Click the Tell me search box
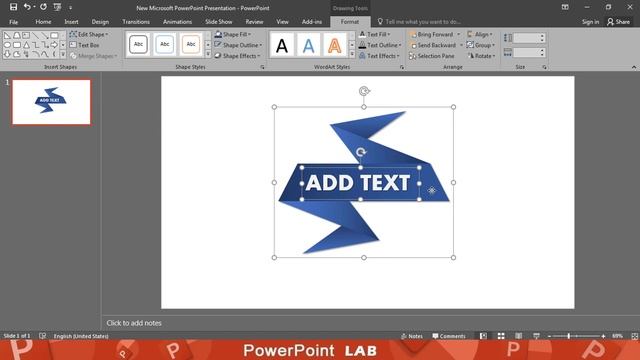Viewport: 640px width, 360px height. 419,22
